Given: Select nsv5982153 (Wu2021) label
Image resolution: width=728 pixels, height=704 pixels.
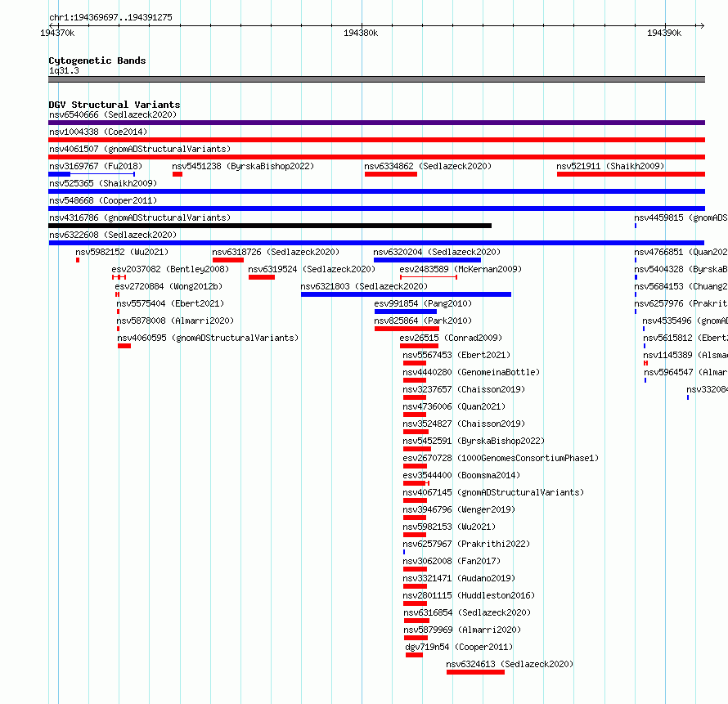Looking at the screenshot, I should (x=449, y=527).
